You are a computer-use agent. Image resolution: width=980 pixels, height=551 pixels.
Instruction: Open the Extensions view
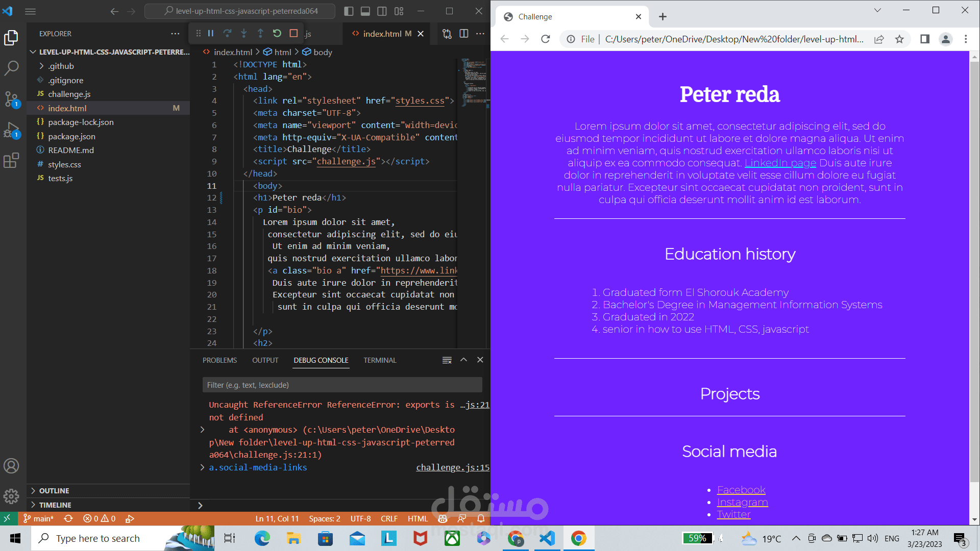pos(11,161)
